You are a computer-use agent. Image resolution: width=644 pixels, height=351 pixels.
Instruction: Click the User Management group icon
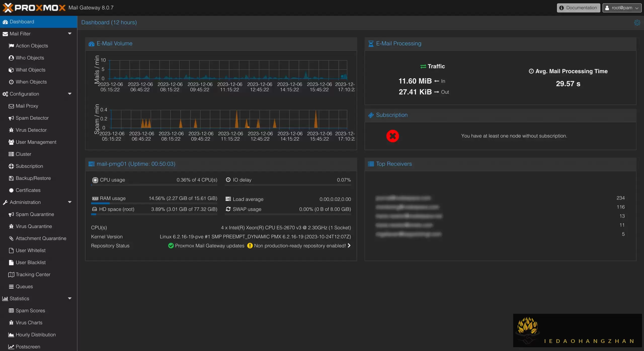[x=11, y=142]
